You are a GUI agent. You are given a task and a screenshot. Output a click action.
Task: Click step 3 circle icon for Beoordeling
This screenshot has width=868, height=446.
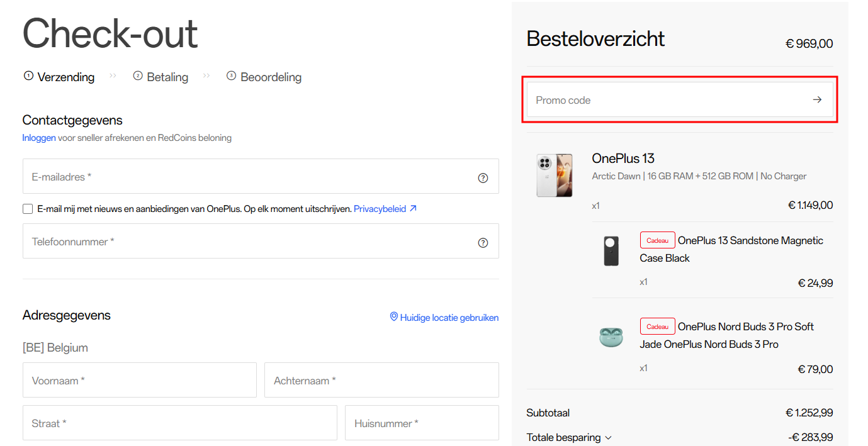pos(232,76)
